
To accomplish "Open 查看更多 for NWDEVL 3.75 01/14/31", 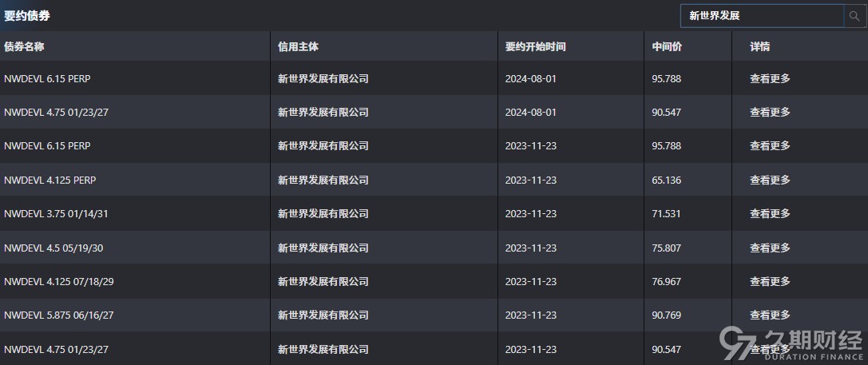I will coord(770,214).
